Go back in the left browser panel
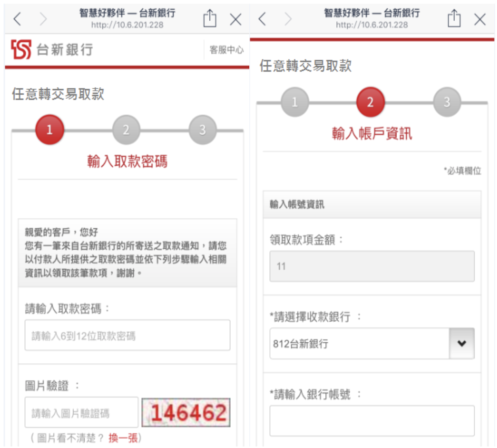Viewport: 497px width, 448px height. [17, 19]
